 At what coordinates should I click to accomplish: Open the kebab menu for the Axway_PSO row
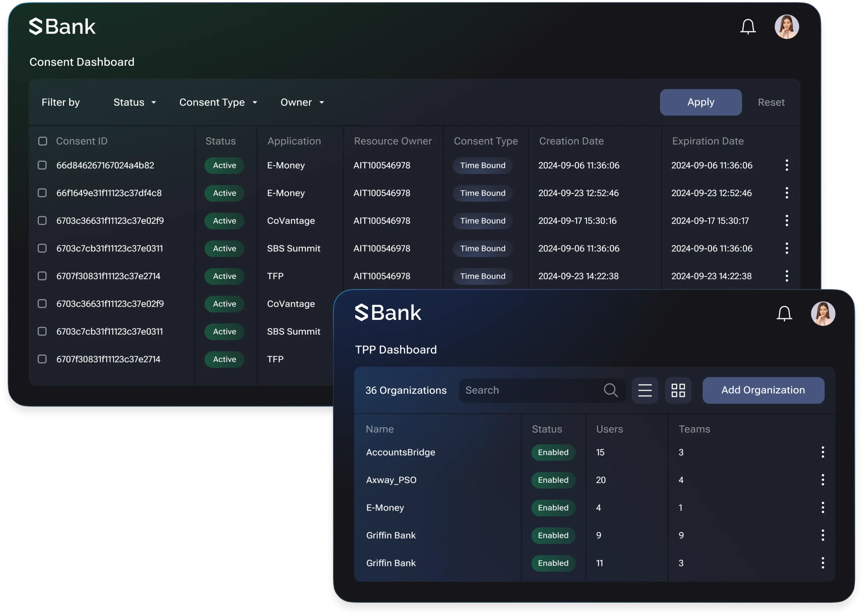823,480
